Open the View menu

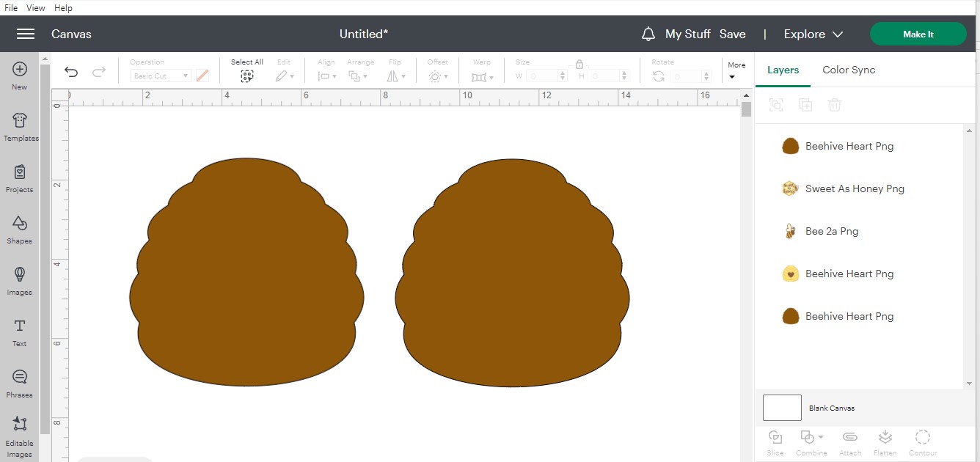[x=36, y=8]
